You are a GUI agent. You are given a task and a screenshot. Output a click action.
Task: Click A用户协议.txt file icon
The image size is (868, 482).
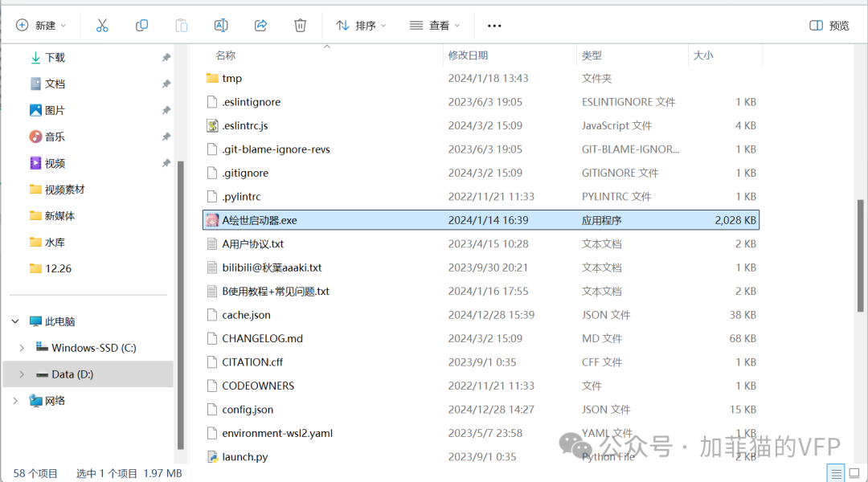tap(212, 244)
